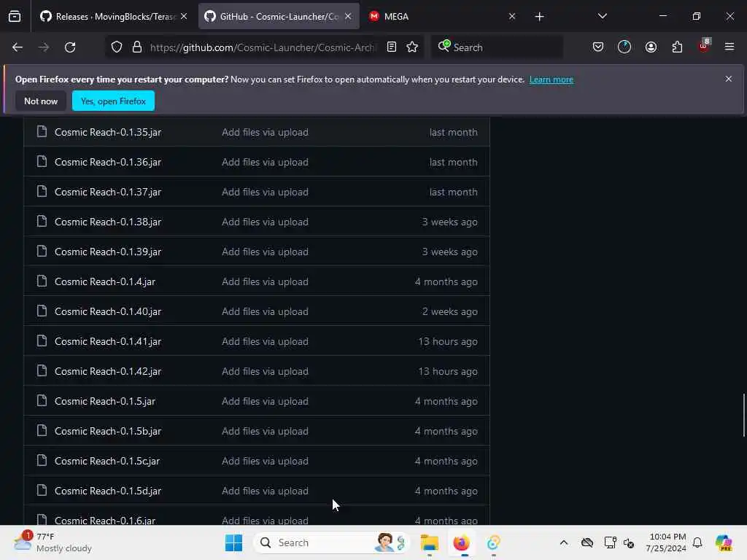The image size is (747, 560).
Task: Open Cosmic Reach-0.1.4.jar file
Action: point(105,282)
